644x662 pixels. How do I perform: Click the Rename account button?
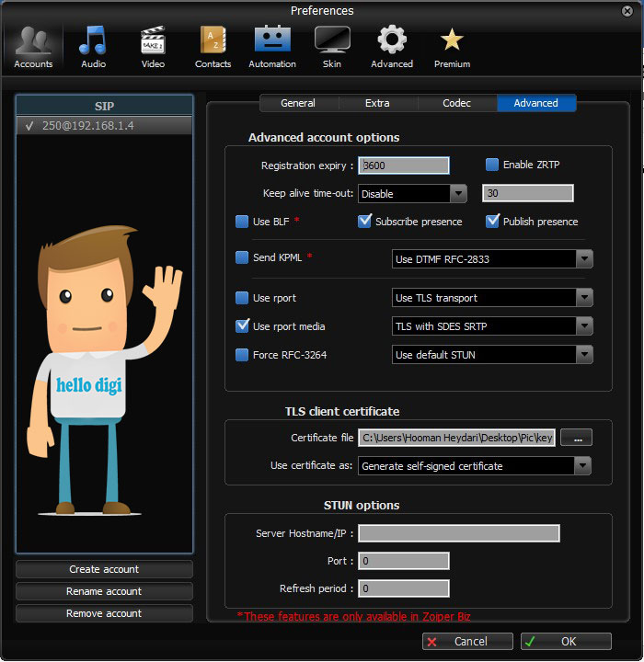[104, 591]
